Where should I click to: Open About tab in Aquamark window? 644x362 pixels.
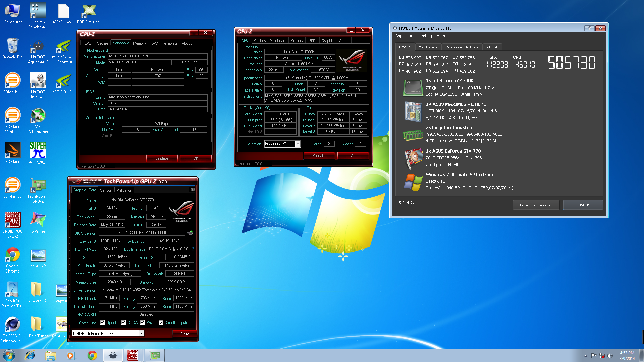pyautogui.click(x=492, y=47)
